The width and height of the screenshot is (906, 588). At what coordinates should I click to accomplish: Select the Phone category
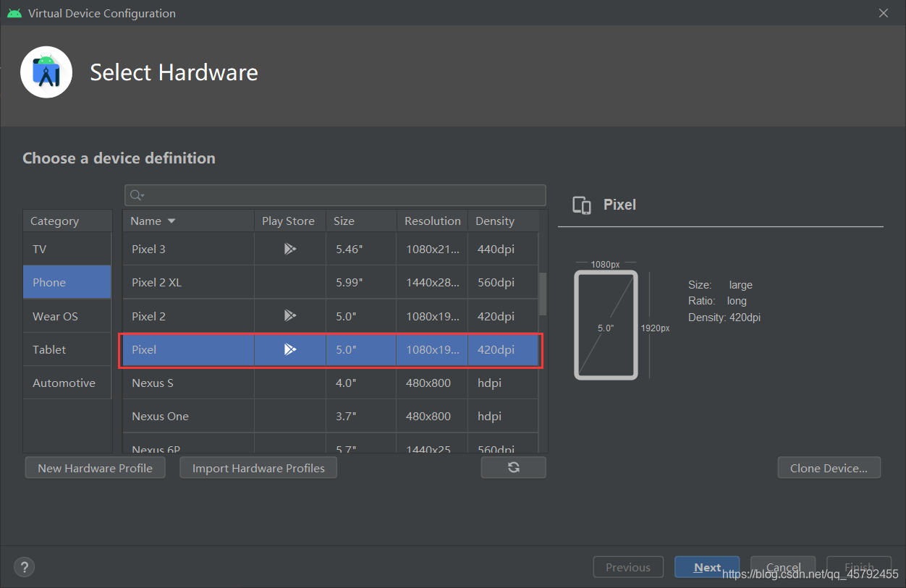(x=67, y=282)
